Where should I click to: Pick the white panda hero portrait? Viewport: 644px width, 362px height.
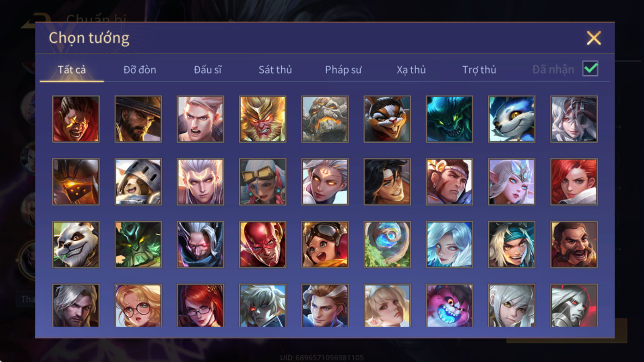coord(76,245)
